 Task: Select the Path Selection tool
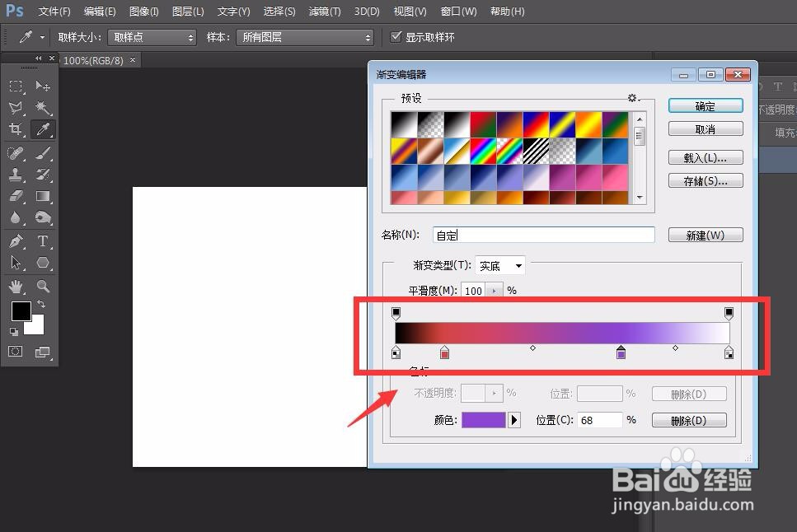click(16, 263)
